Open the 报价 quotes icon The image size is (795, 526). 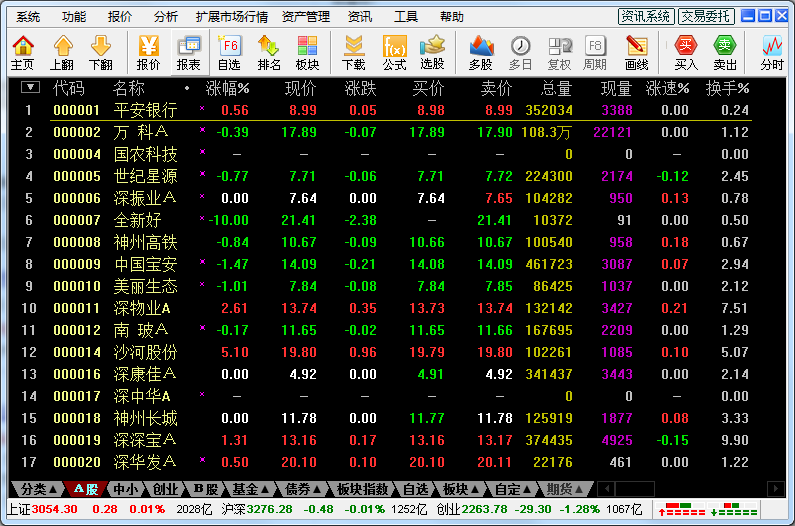click(x=149, y=52)
